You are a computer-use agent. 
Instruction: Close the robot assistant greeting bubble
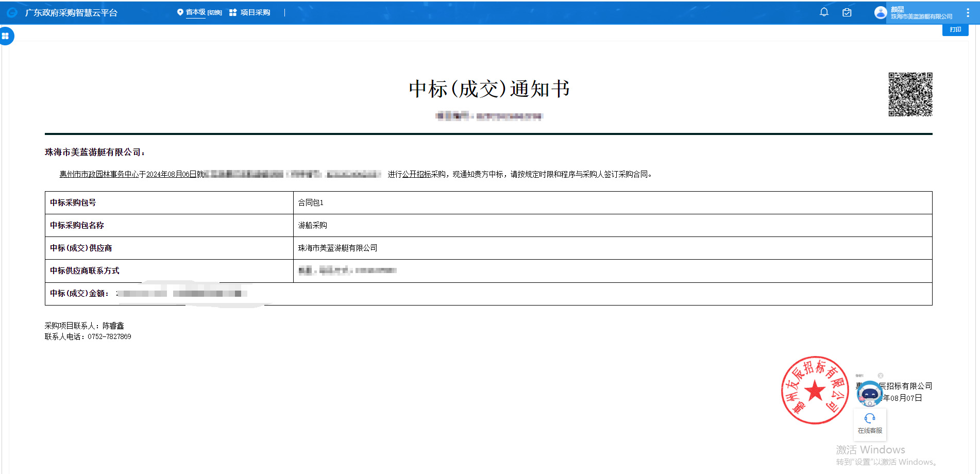tap(881, 376)
